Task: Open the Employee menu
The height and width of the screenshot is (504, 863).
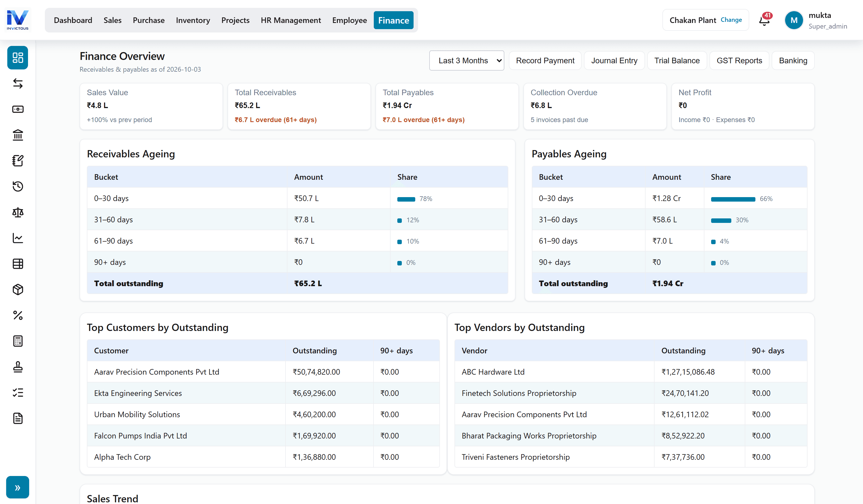Action: 349,20
